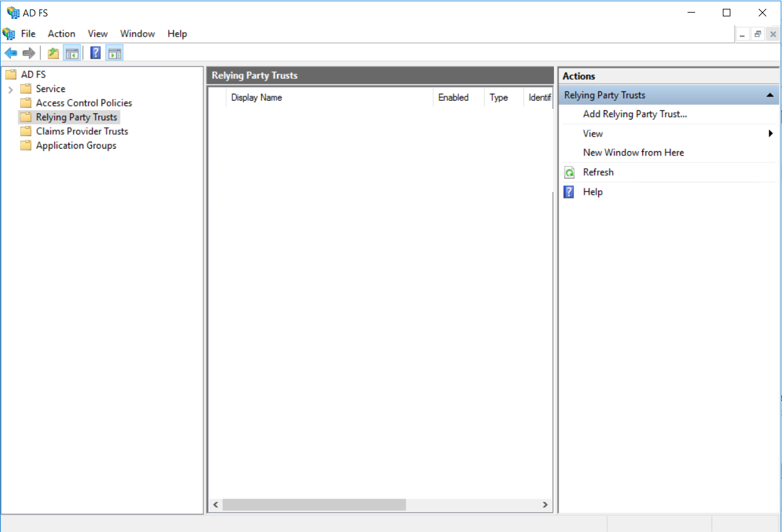782x532 pixels.
Task: Close the inner MMC child window
Action: 773,35
